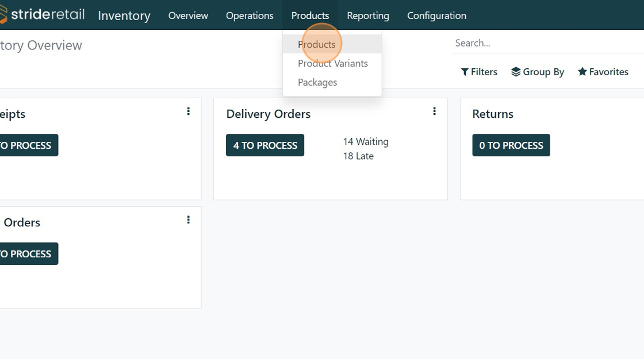Viewport: 644px width, 359px height.
Task: Click Returns 0 To Process button
Action: click(x=511, y=145)
